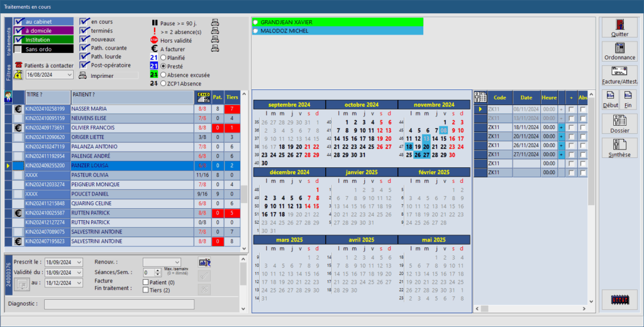Image resolution: width=644 pixels, height=327 pixels.
Task: Enable the 'Sans ordo' checkbox
Action: click(x=18, y=48)
